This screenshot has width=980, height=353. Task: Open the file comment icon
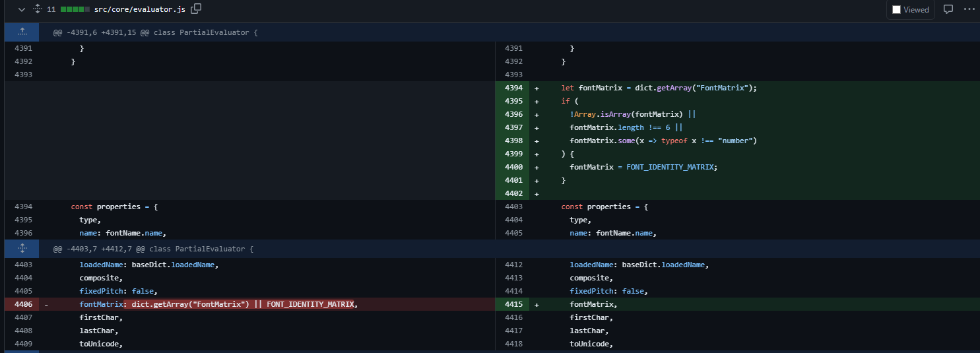click(x=948, y=9)
